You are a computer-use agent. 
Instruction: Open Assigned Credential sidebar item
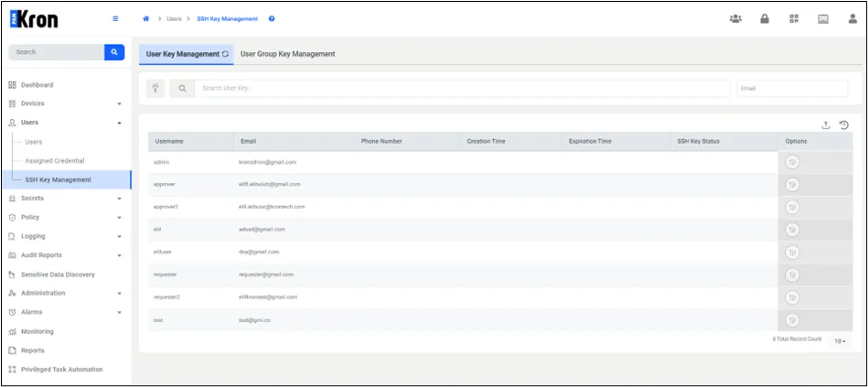click(55, 160)
